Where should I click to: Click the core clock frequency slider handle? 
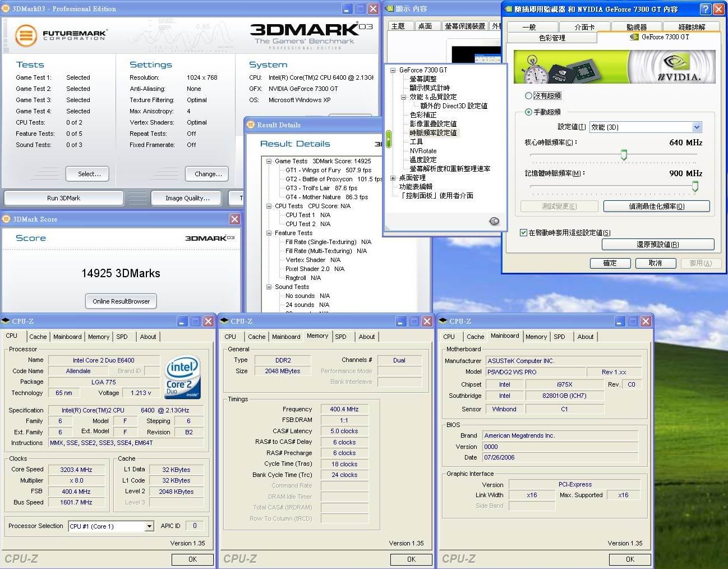[x=624, y=155]
